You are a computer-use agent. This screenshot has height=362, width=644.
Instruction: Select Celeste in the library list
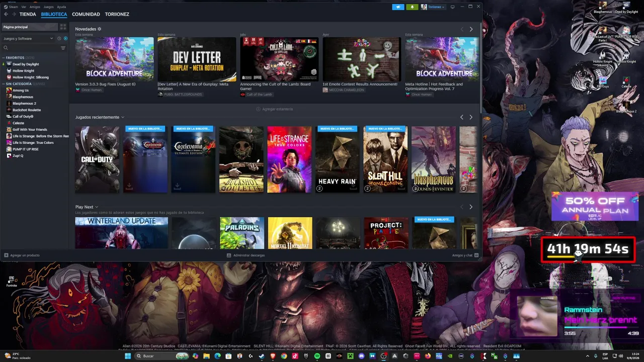click(18, 123)
